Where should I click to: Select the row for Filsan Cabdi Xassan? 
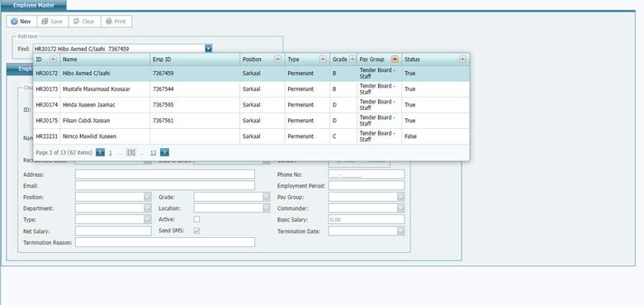251,121
